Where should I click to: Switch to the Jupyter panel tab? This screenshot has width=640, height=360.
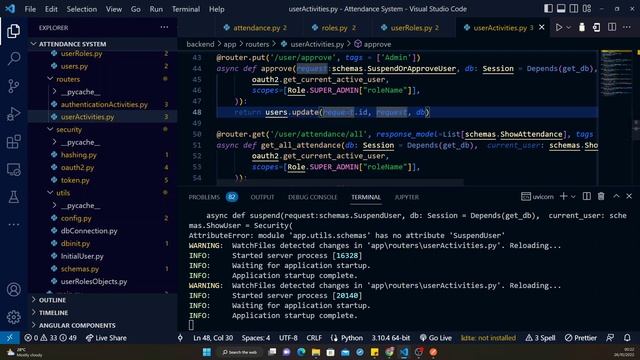(x=407, y=197)
